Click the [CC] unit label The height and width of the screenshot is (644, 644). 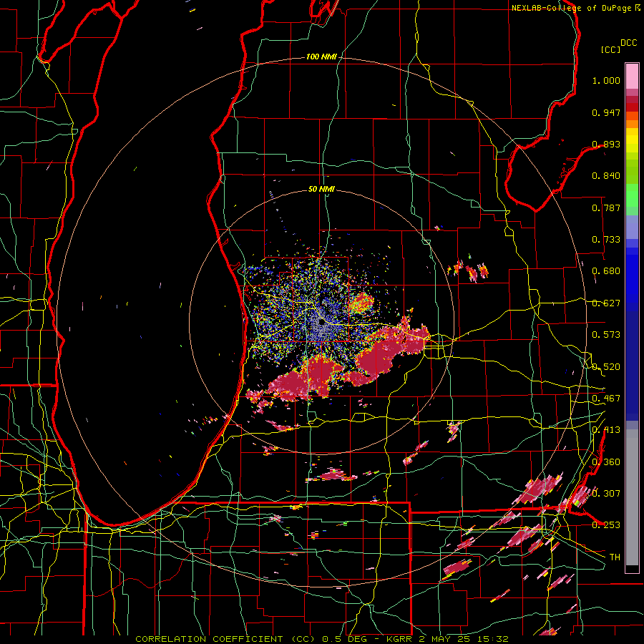click(x=610, y=49)
